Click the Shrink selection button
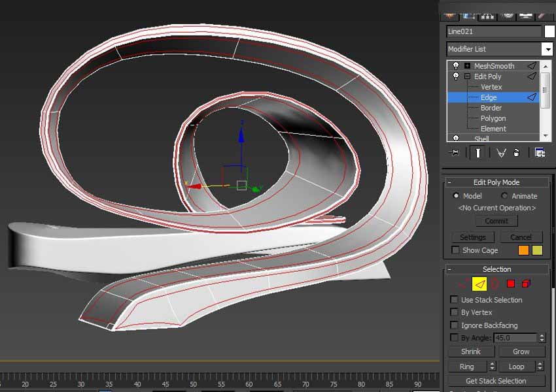556x392 pixels. tap(471, 351)
